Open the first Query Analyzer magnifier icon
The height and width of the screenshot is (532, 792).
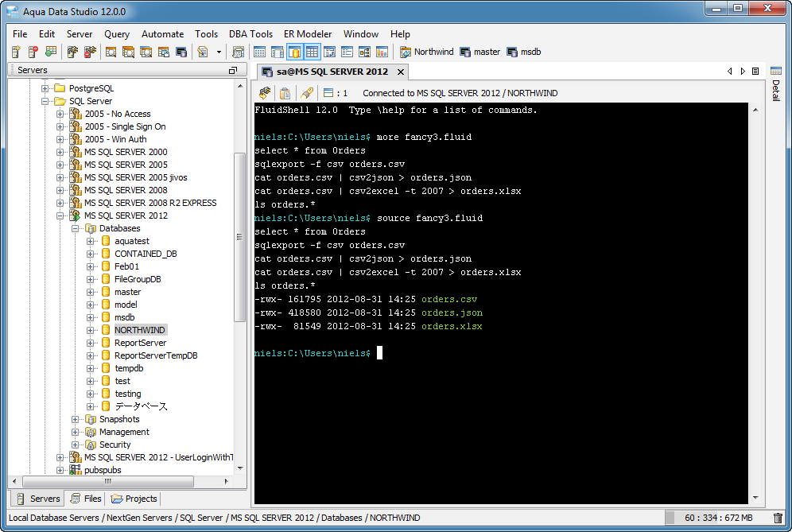tap(111, 52)
